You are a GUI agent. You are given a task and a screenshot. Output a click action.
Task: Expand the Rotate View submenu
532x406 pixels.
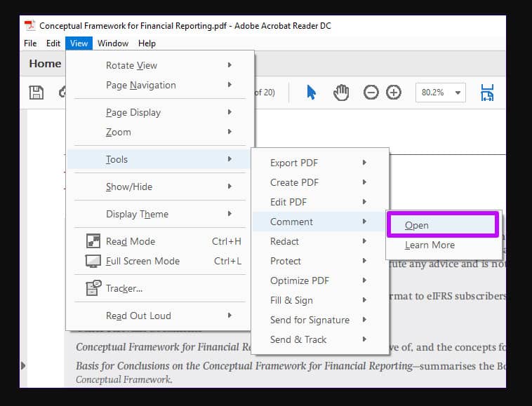point(159,65)
